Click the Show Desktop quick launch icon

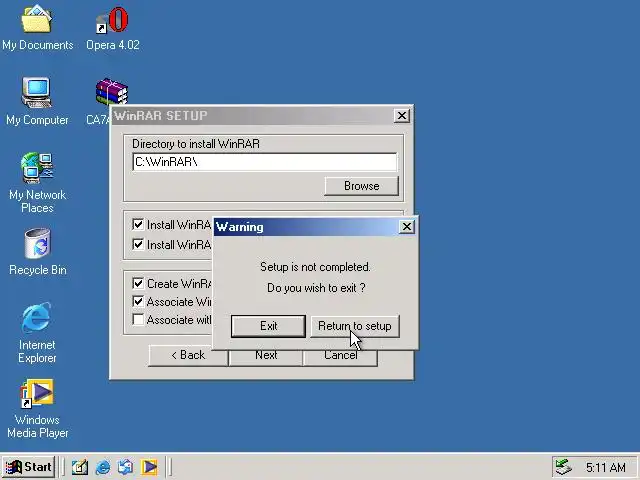[x=80, y=467]
